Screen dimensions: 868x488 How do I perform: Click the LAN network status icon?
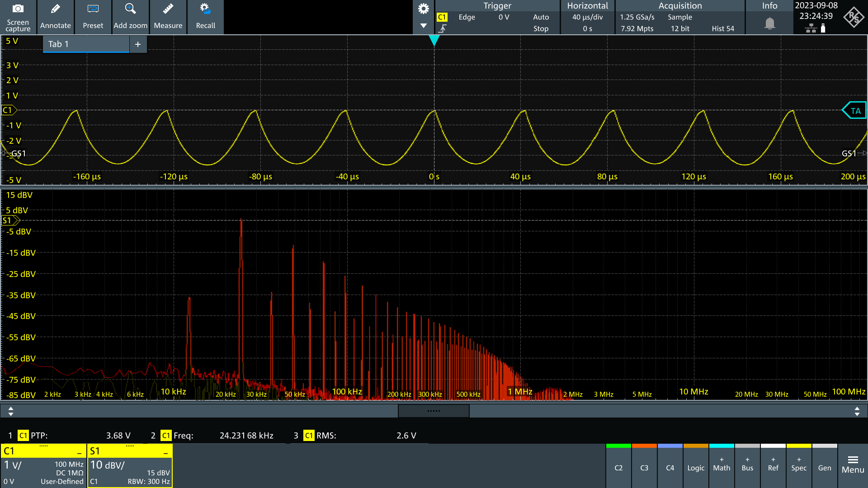click(x=811, y=28)
